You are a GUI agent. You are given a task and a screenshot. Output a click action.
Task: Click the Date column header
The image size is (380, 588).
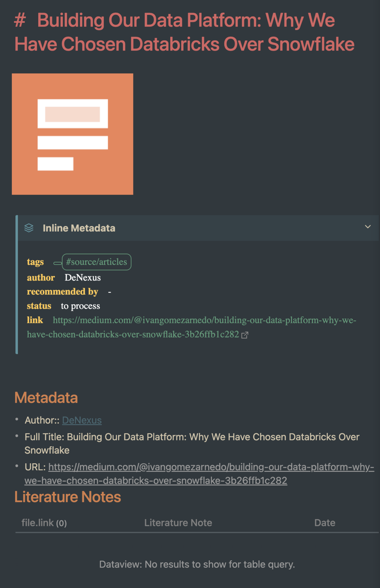pyautogui.click(x=324, y=523)
